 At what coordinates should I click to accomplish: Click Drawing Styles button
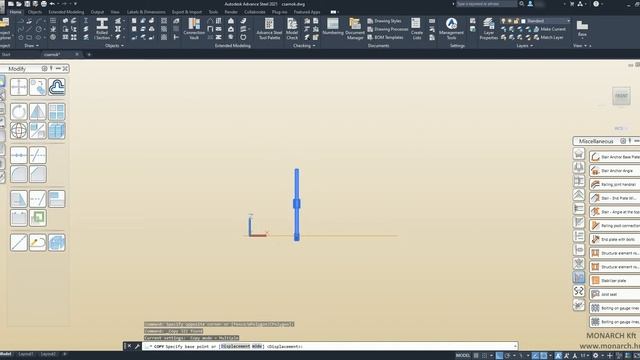click(x=384, y=21)
